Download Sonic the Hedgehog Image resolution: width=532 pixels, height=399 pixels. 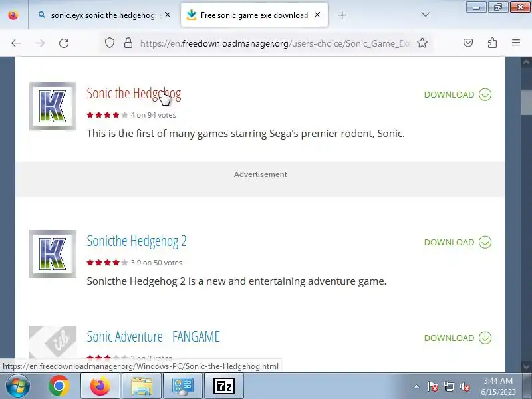pyautogui.click(x=458, y=94)
